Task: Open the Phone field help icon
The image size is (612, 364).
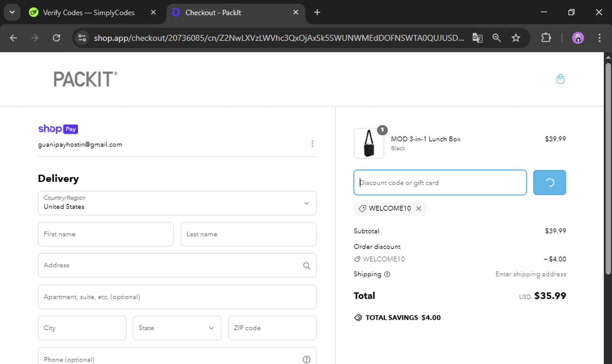Action: coord(306,360)
